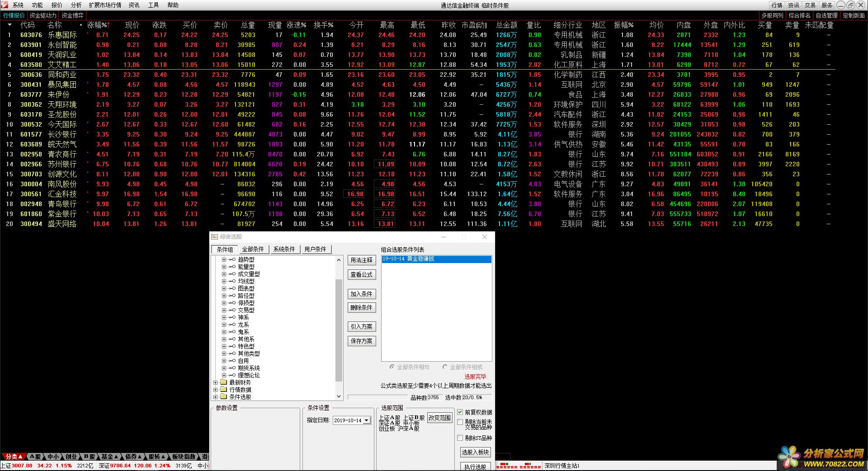Expand the 能量型 tree node
The width and height of the screenshot is (868, 471).
click(224, 267)
